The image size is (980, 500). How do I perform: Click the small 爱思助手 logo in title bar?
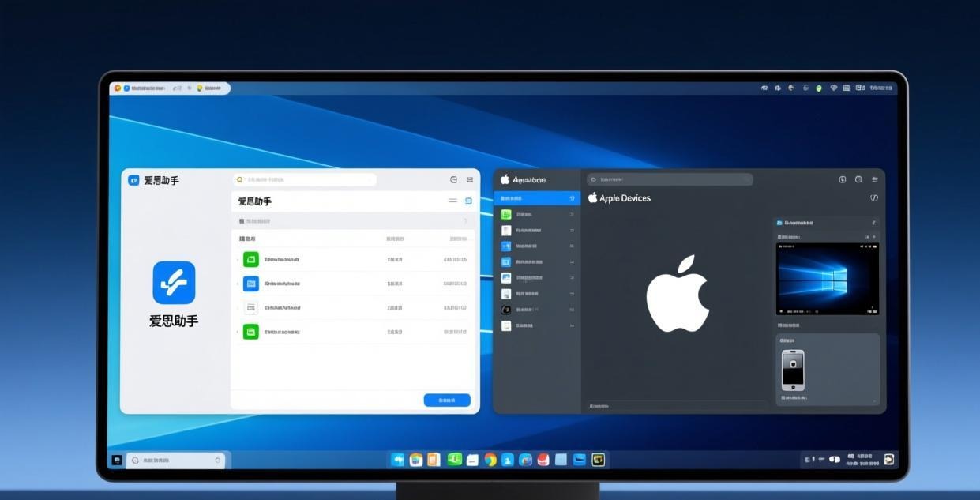coord(133,180)
